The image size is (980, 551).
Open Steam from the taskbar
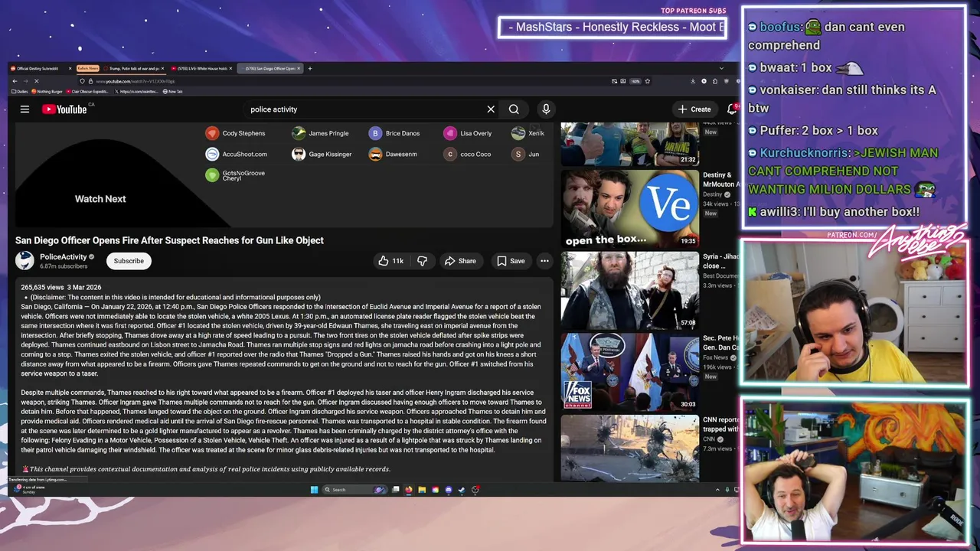[462, 490]
